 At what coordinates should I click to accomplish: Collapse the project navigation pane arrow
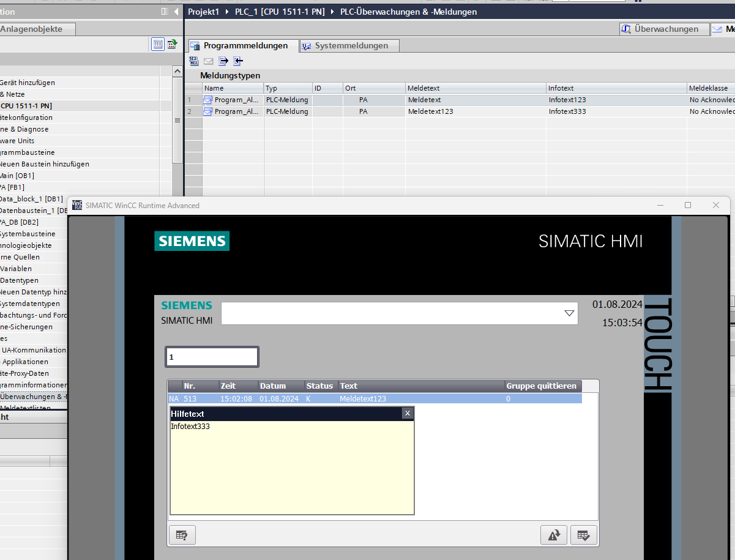tap(176, 12)
